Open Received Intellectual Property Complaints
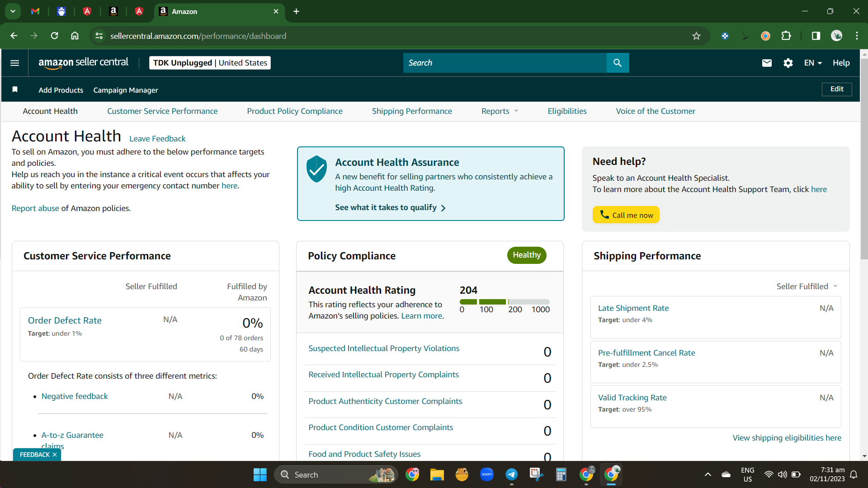868x488 pixels. pos(383,375)
